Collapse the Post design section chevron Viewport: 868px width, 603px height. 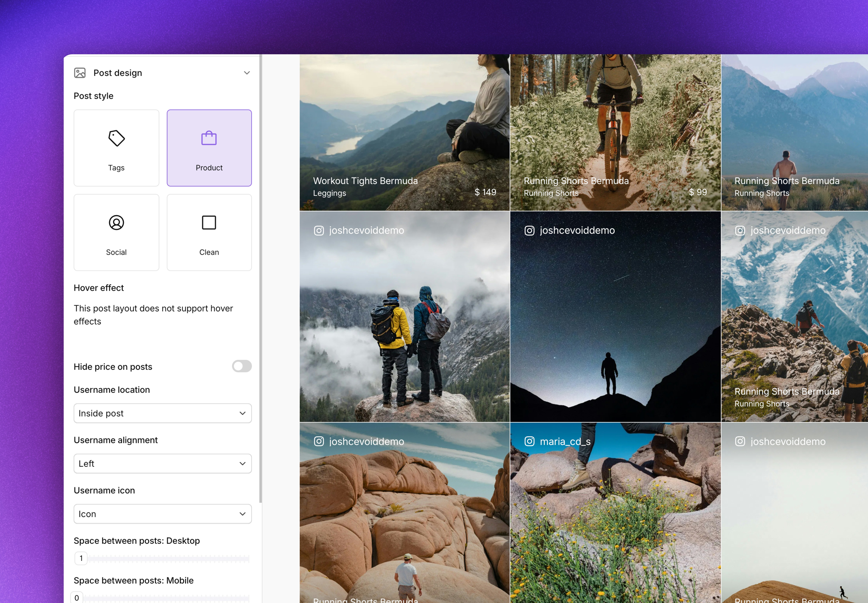(x=247, y=73)
